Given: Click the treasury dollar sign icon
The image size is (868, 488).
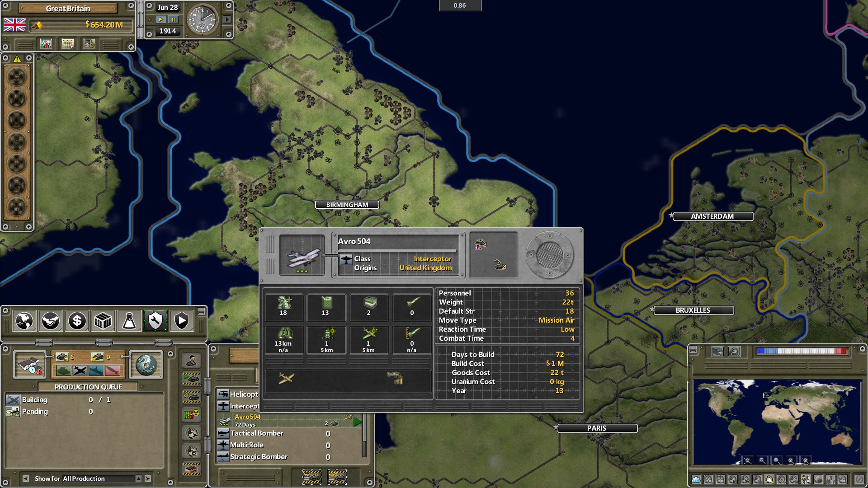Looking at the screenshot, I should 76,321.
